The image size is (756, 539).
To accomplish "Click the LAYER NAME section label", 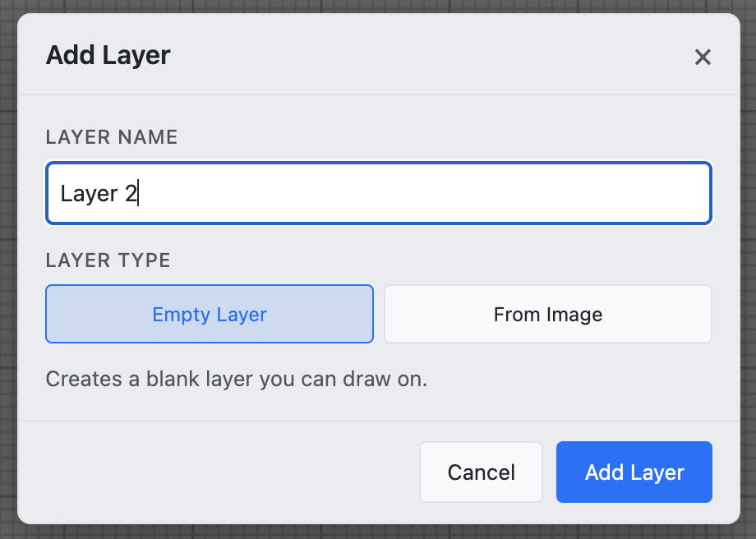I will (x=111, y=137).
